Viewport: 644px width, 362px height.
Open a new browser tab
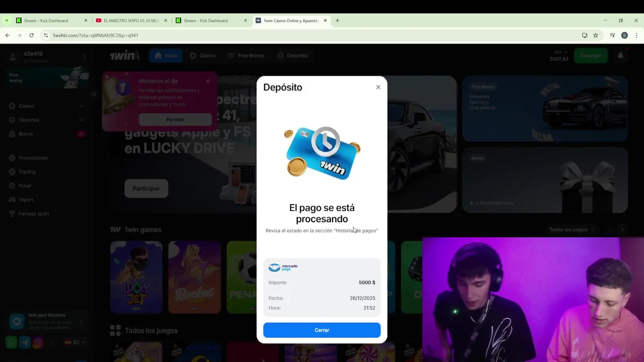click(x=338, y=21)
